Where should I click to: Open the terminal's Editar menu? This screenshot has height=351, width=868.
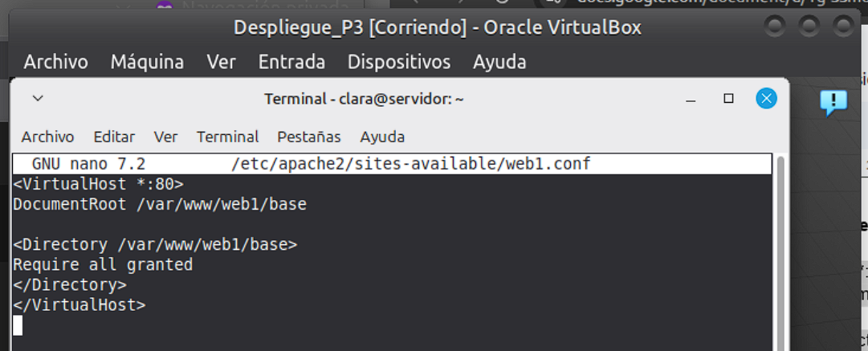(114, 137)
